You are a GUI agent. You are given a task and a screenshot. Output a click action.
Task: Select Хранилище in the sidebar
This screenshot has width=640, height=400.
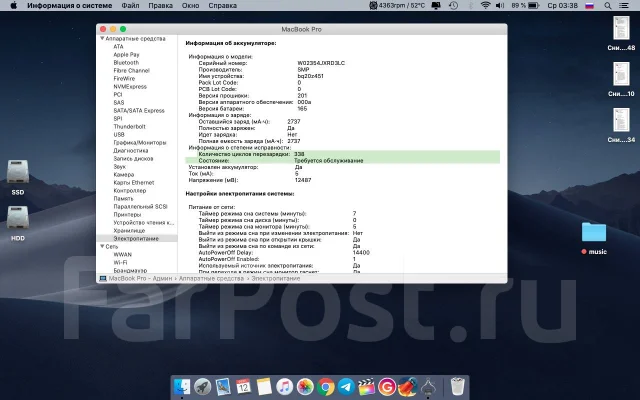tap(129, 230)
